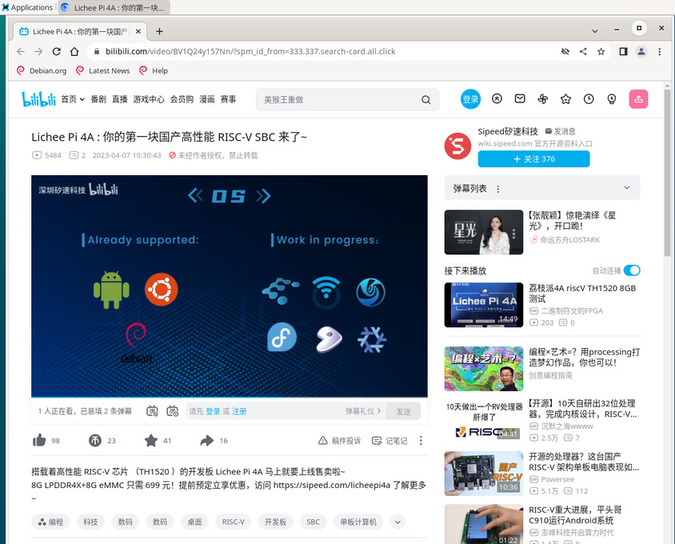Open a new browser tab
Viewport: 675px width, 544px height.
point(159,31)
